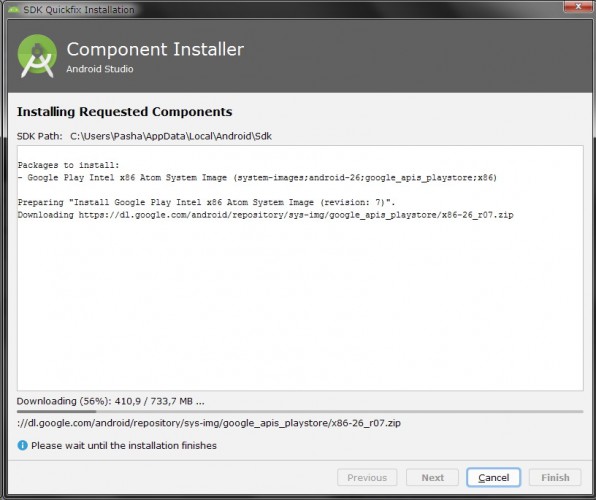This screenshot has width=596, height=500.
Task: Click the blue info icon beside wait message
Action: click(x=22, y=445)
